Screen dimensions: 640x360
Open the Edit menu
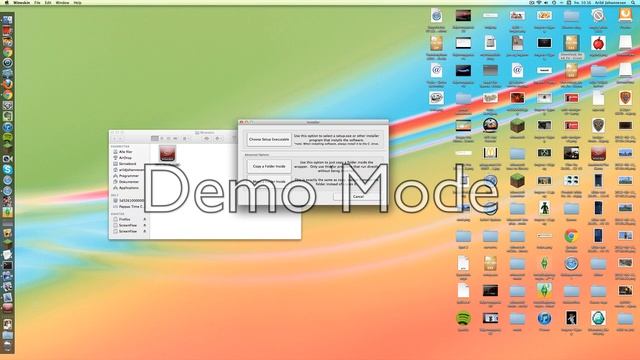(x=48, y=2)
